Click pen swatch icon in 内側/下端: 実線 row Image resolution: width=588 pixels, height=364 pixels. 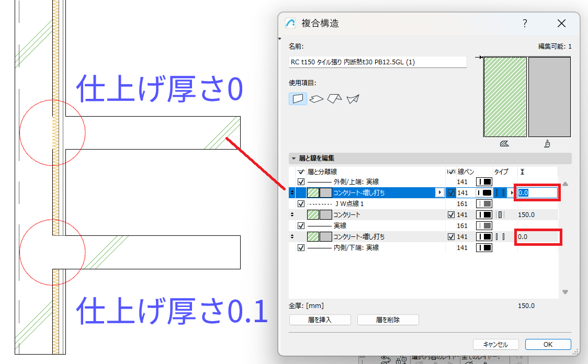(x=484, y=247)
